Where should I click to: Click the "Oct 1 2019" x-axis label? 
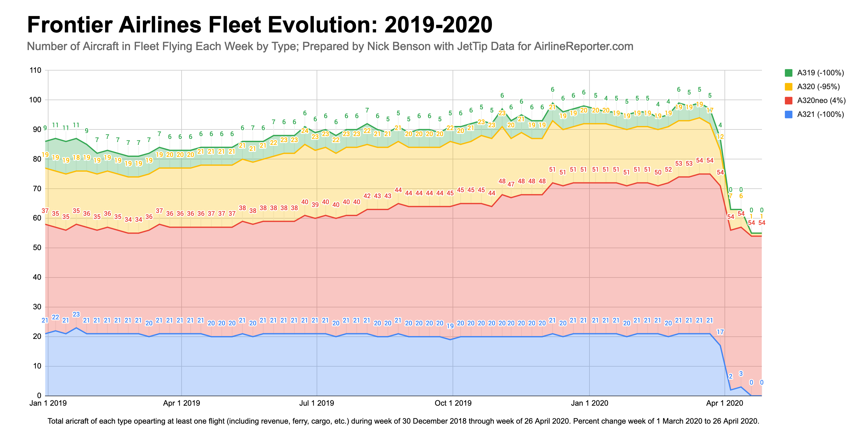tap(453, 403)
